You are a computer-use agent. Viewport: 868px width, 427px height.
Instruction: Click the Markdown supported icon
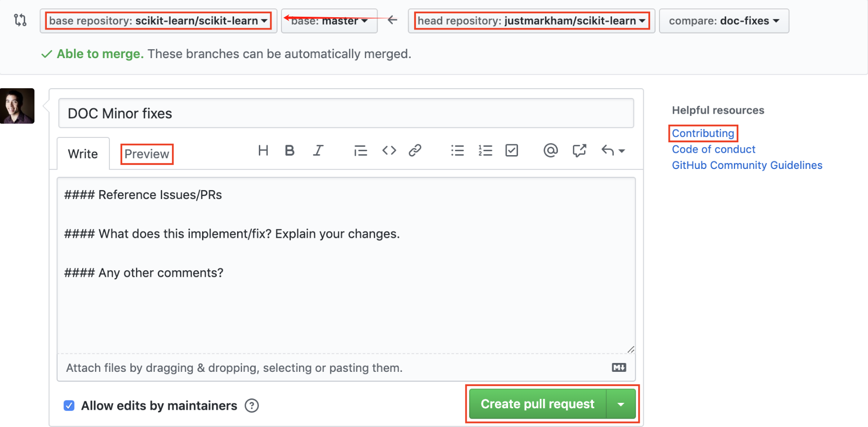pyautogui.click(x=619, y=367)
